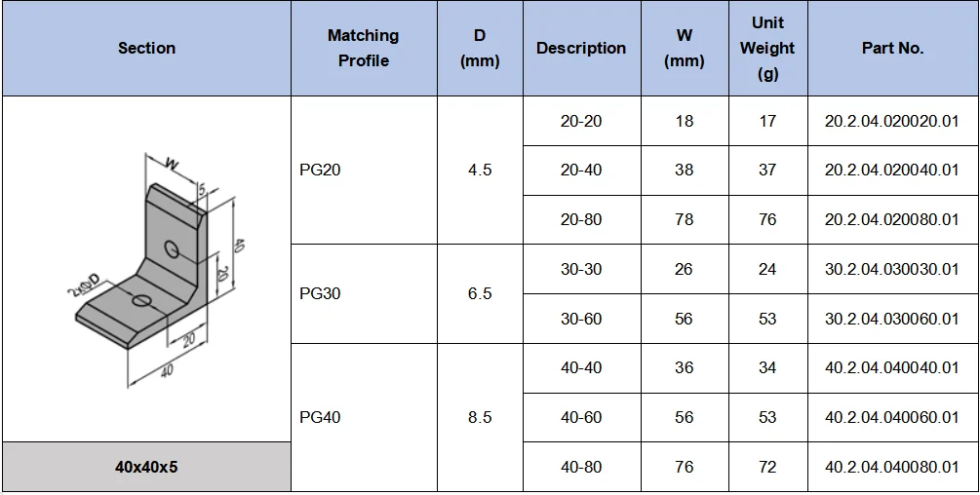Select the 20-80 description cell
This screenshot has width=980, height=495.
(x=581, y=219)
